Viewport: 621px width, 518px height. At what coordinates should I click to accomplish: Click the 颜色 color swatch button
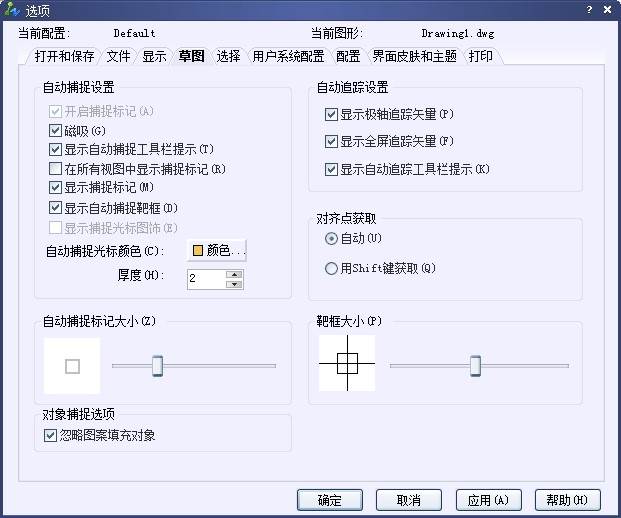pos(217,250)
